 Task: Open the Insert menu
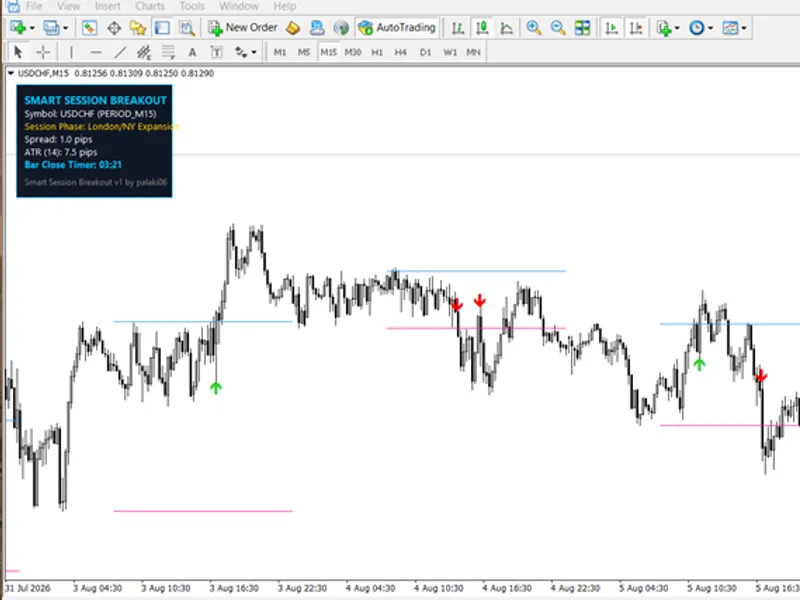108,6
